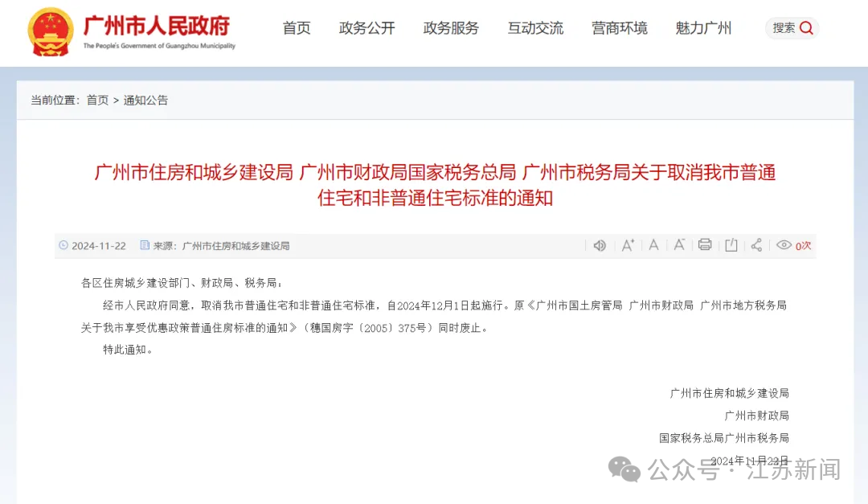Go to 互动交流 section

[x=535, y=28]
